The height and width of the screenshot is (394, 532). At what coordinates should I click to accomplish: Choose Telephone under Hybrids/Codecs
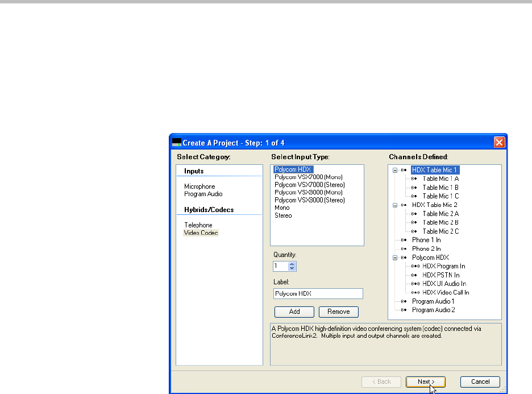click(198, 225)
